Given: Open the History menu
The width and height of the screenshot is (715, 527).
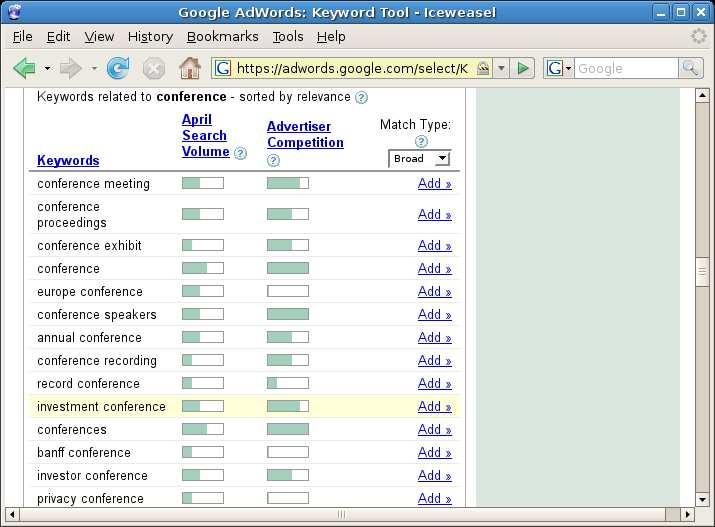Looking at the screenshot, I should [x=150, y=36].
